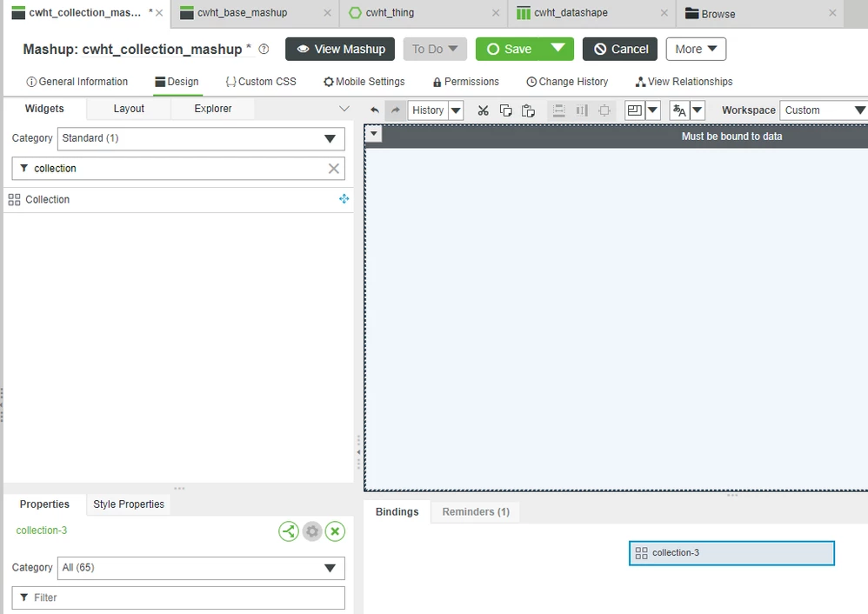Select the Collection widget text in the list
The width and height of the screenshot is (868, 614).
pos(48,199)
